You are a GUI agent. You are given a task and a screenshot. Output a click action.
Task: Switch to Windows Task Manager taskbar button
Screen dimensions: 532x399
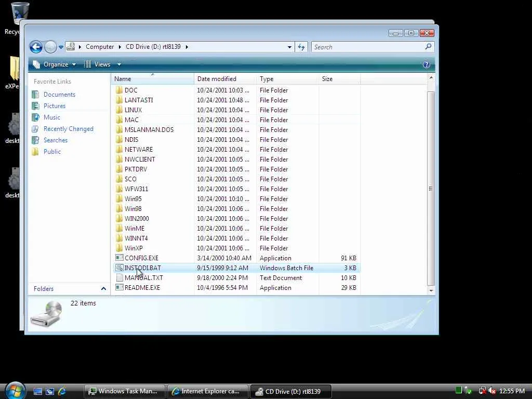point(124,391)
